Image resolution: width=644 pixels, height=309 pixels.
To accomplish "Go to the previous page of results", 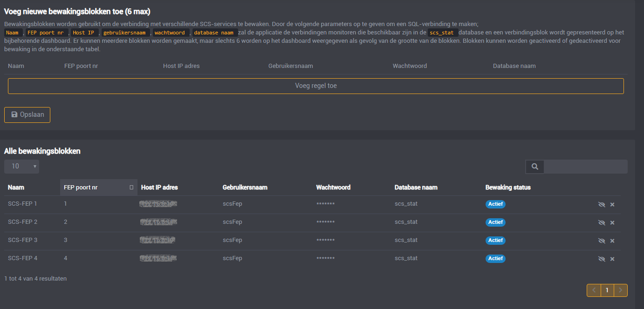I will (x=594, y=290).
